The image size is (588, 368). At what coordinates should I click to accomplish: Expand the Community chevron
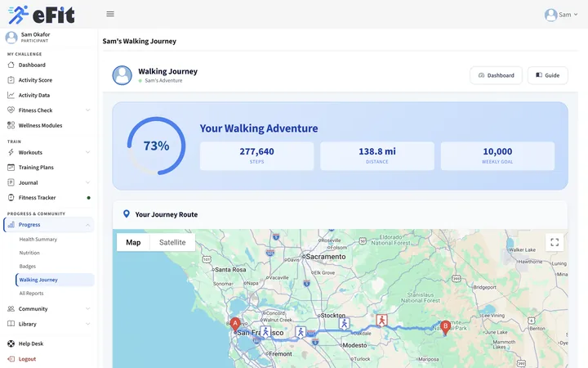point(87,308)
